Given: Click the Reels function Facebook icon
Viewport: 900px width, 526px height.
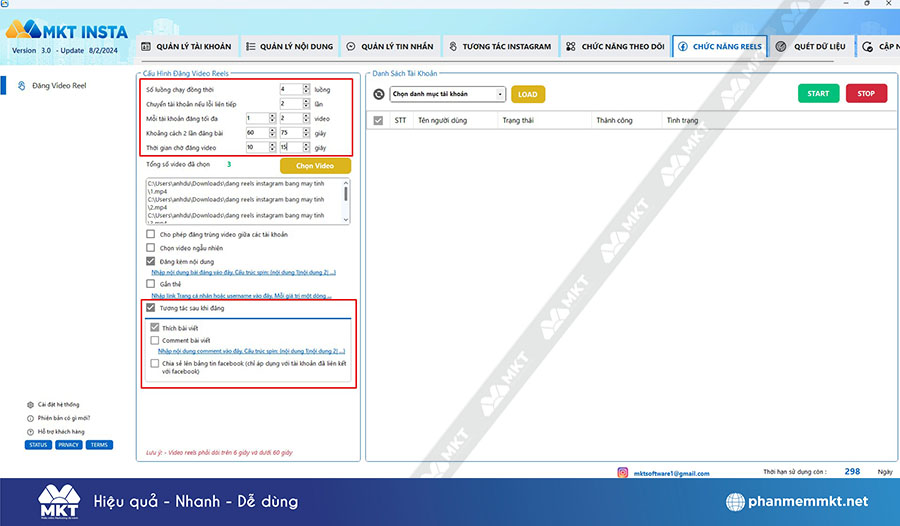Looking at the screenshot, I should [682, 47].
